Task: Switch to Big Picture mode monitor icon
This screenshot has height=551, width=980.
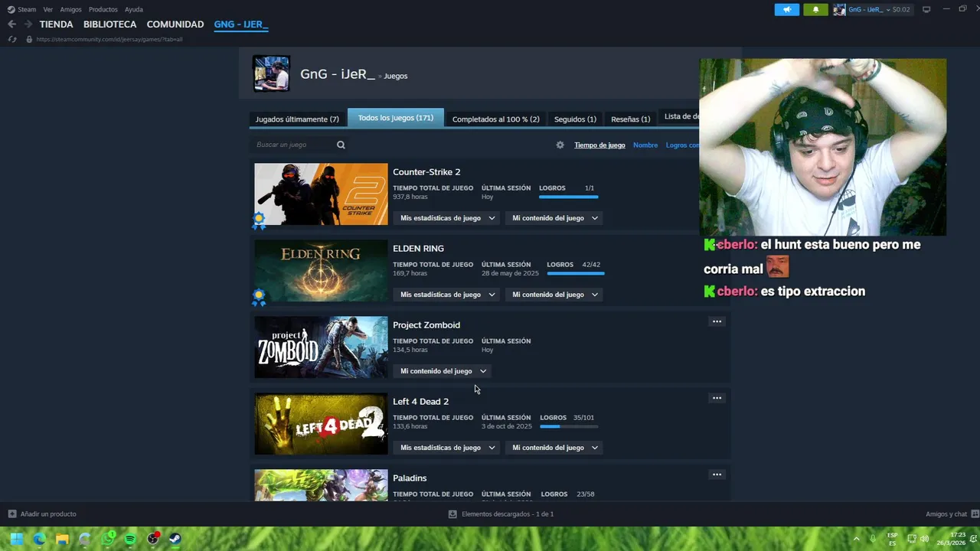Action: tap(926, 10)
